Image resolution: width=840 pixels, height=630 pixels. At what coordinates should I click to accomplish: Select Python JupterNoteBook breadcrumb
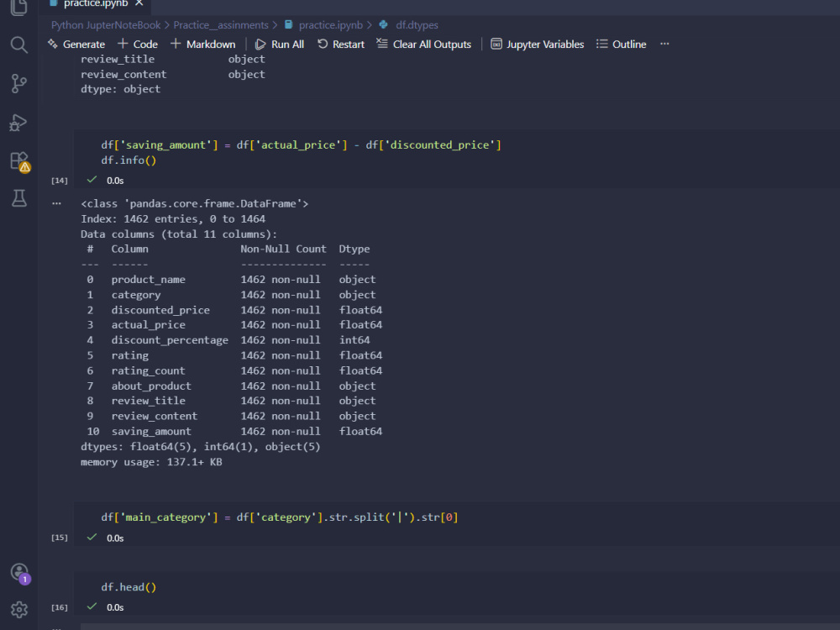[x=106, y=25]
